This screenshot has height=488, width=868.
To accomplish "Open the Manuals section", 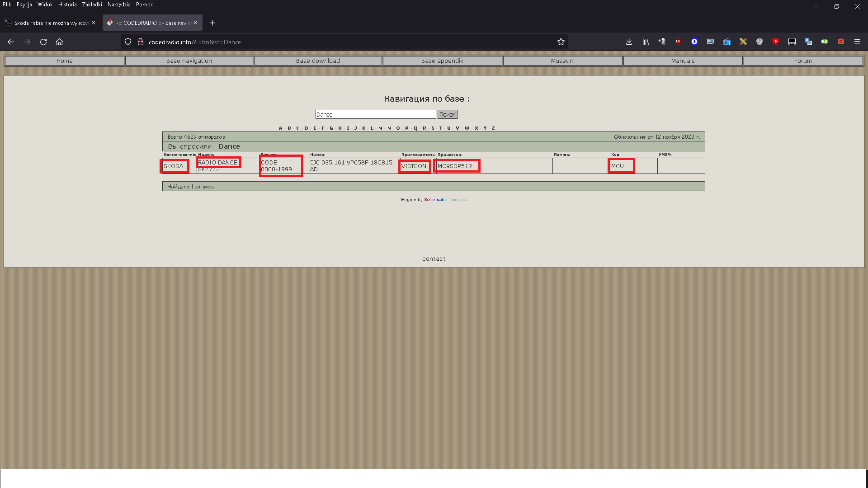I will [683, 61].
